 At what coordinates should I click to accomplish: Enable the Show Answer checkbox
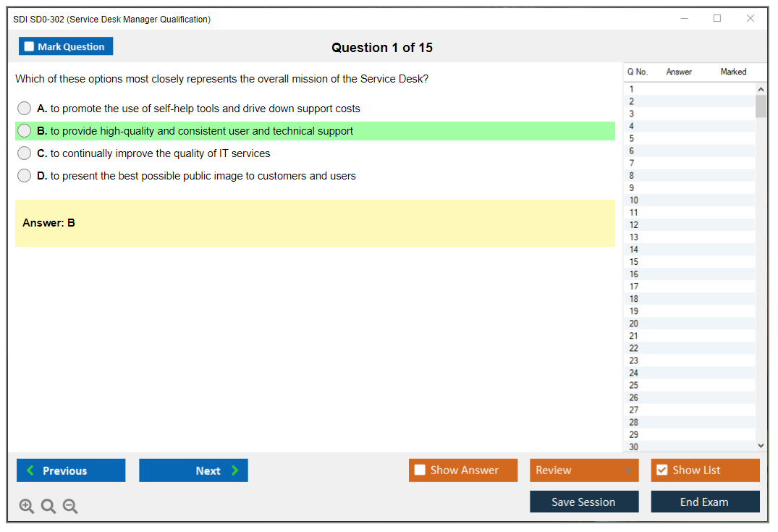coord(420,470)
